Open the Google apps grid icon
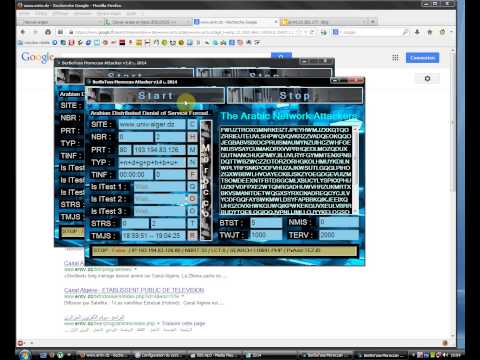Screen dimensions: 480x360 (x=395, y=58)
